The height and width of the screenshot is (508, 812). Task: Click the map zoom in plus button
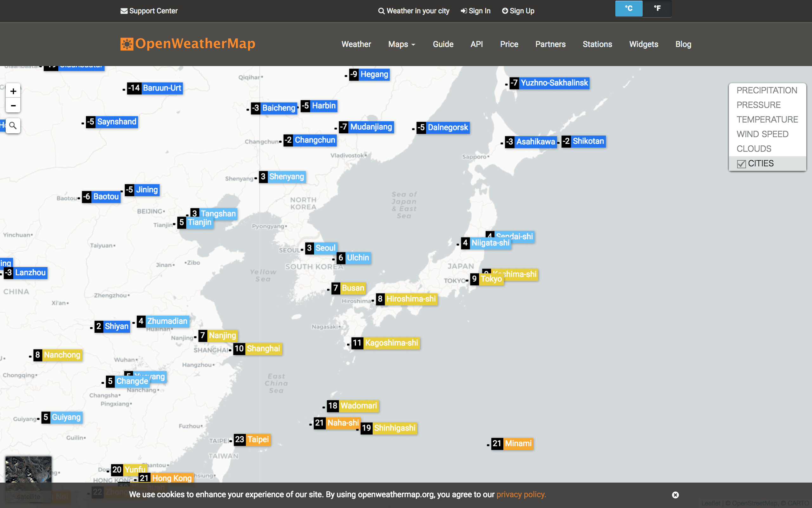pos(13,91)
